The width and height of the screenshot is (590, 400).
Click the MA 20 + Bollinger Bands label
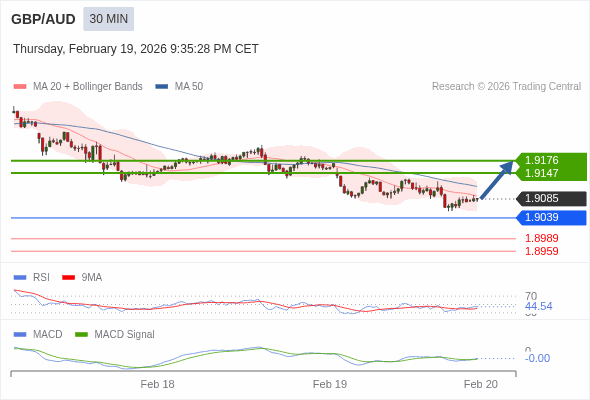88,87
